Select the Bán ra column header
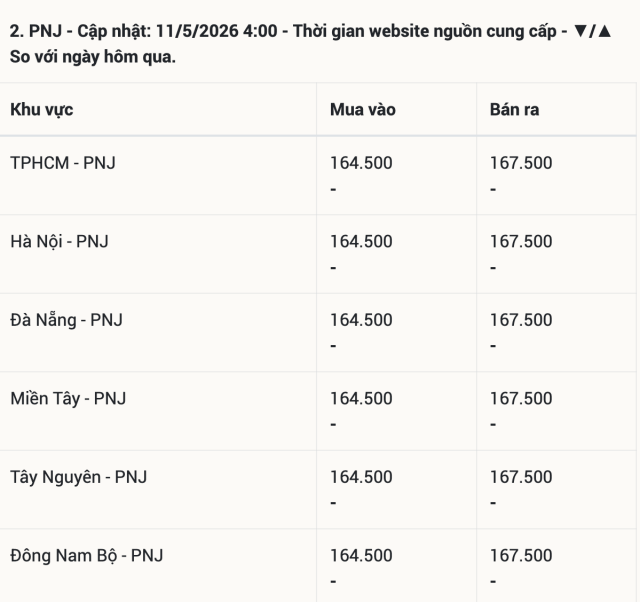The width and height of the screenshot is (640, 602). (x=514, y=109)
